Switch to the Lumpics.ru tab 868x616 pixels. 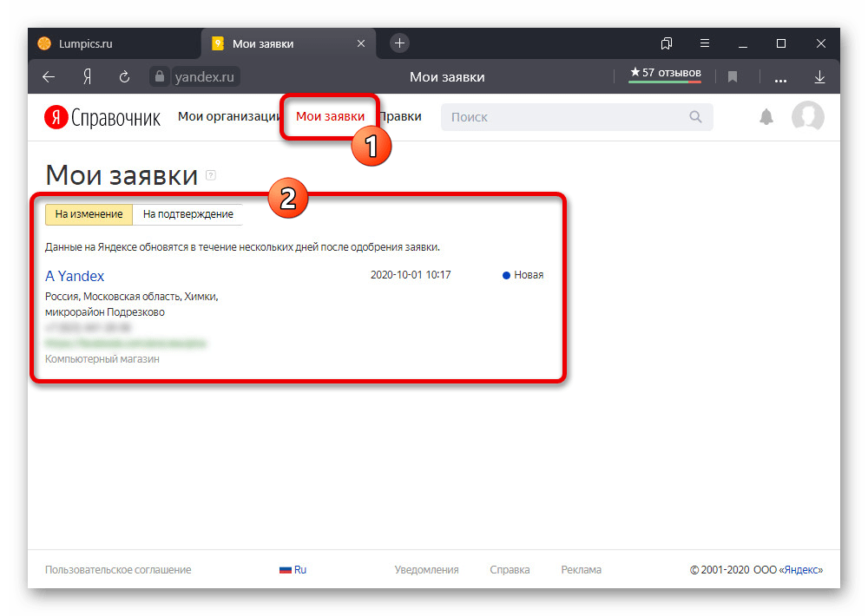point(87,43)
